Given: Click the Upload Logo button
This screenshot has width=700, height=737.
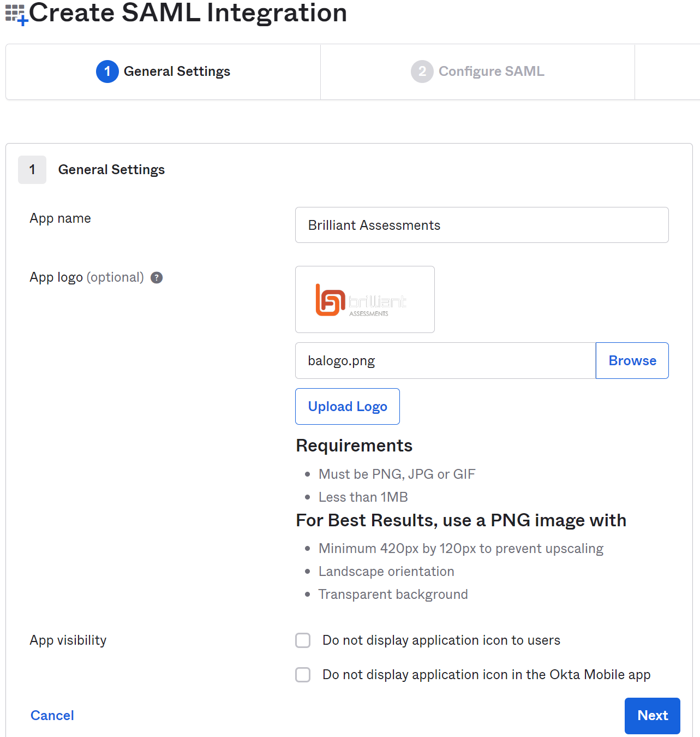Looking at the screenshot, I should tap(348, 406).
